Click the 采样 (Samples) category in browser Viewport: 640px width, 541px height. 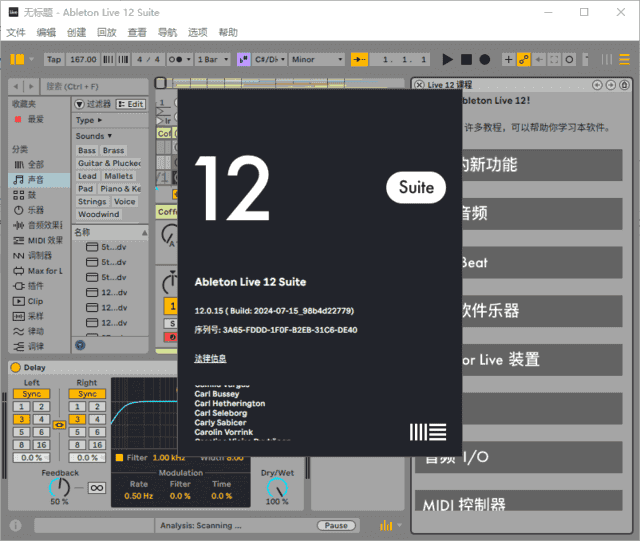(x=35, y=316)
